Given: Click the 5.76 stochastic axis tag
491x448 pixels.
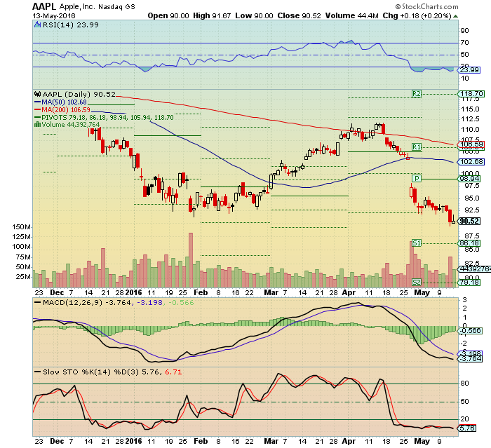Looking at the screenshot, I should pyautogui.click(x=467, y=428).
